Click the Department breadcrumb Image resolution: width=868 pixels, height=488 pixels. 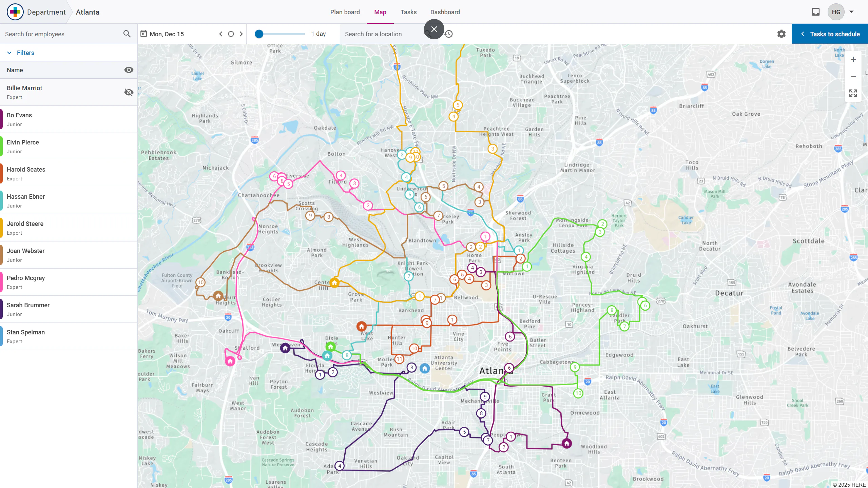click(x=46, y=12)
